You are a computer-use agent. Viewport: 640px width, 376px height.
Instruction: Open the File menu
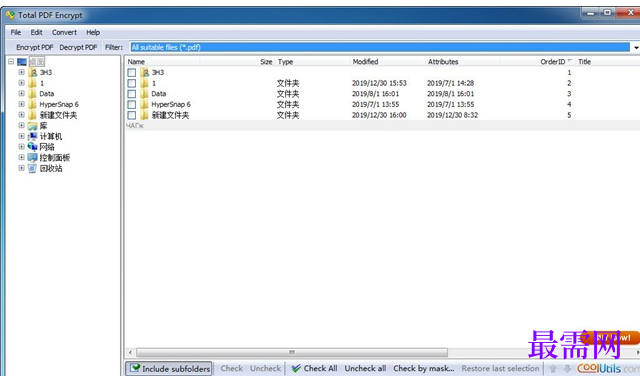pyautogui.click(x=16, y=32)
